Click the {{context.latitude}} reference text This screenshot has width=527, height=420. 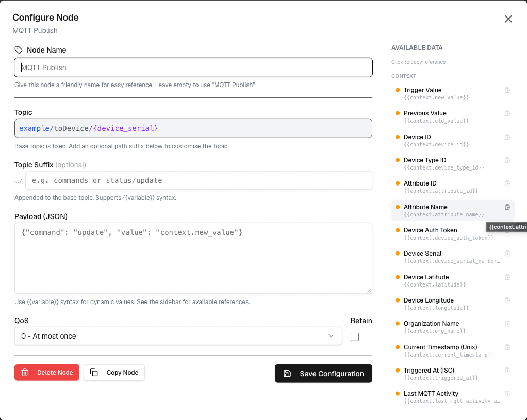click(435, 284)
